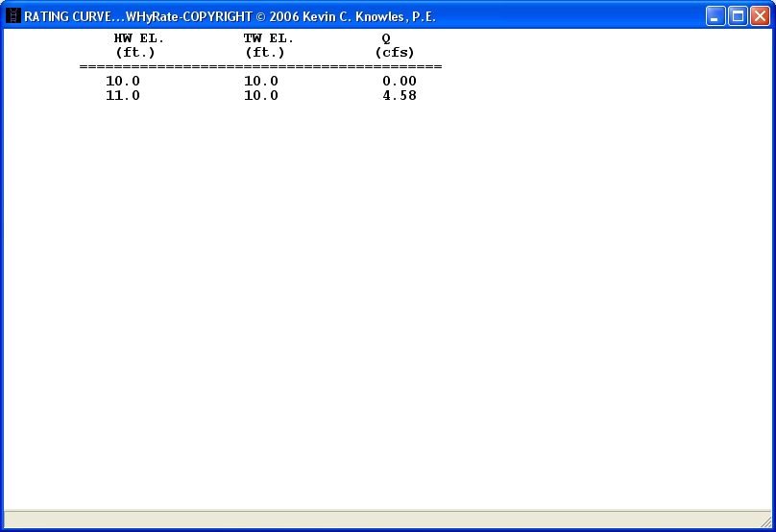Select the 4.58 discharge value

400,96
